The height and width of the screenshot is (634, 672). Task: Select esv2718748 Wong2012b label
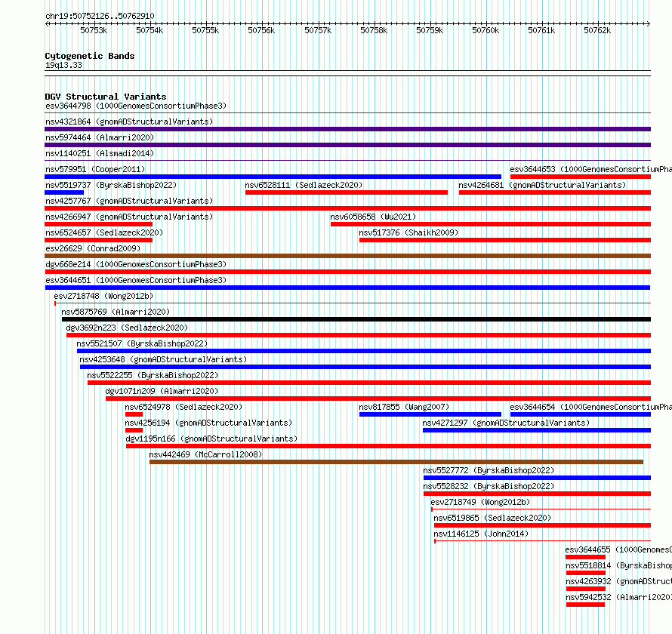point(103,296)
